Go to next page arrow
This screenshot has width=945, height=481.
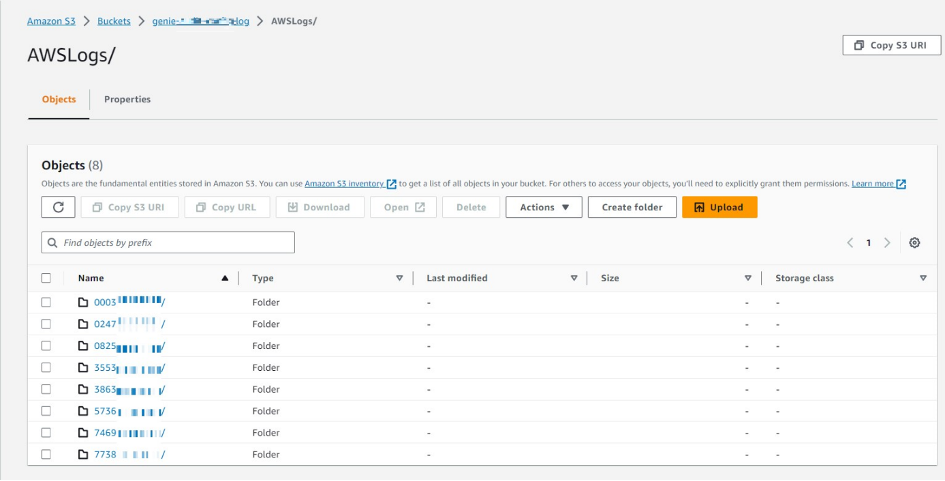click(x=887, y=243)
